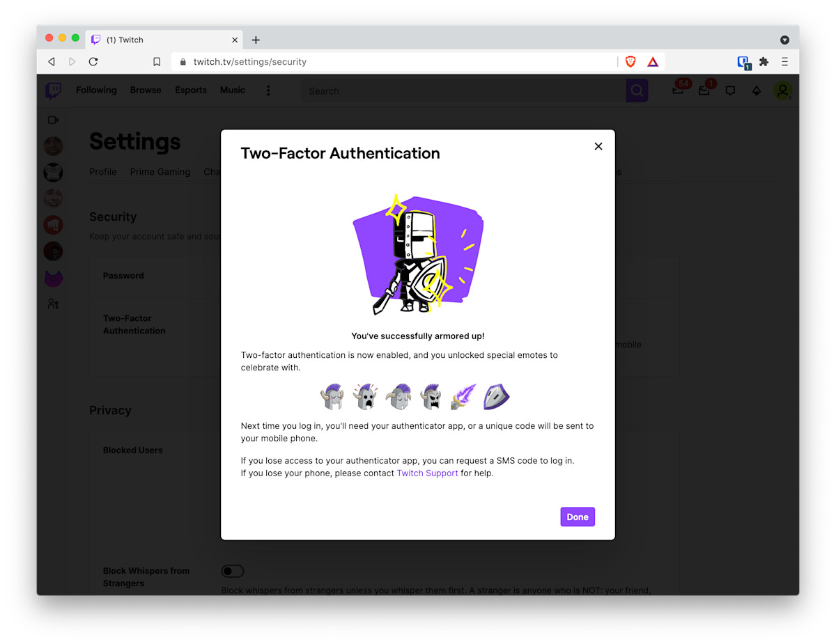Bookmark this page with the bookmark icon

point(157,62)
